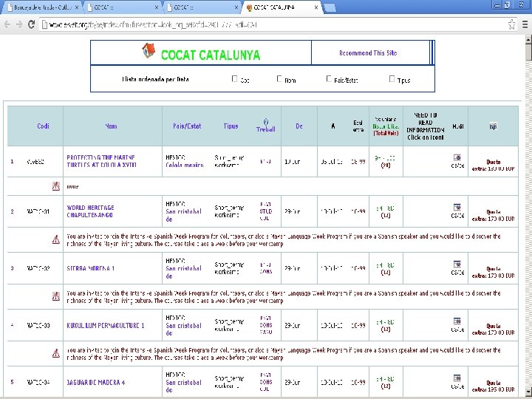Viewport: 532px width, 399px height.
Task: Click the vertical scrollbar thumb
Action: (528, 52)
